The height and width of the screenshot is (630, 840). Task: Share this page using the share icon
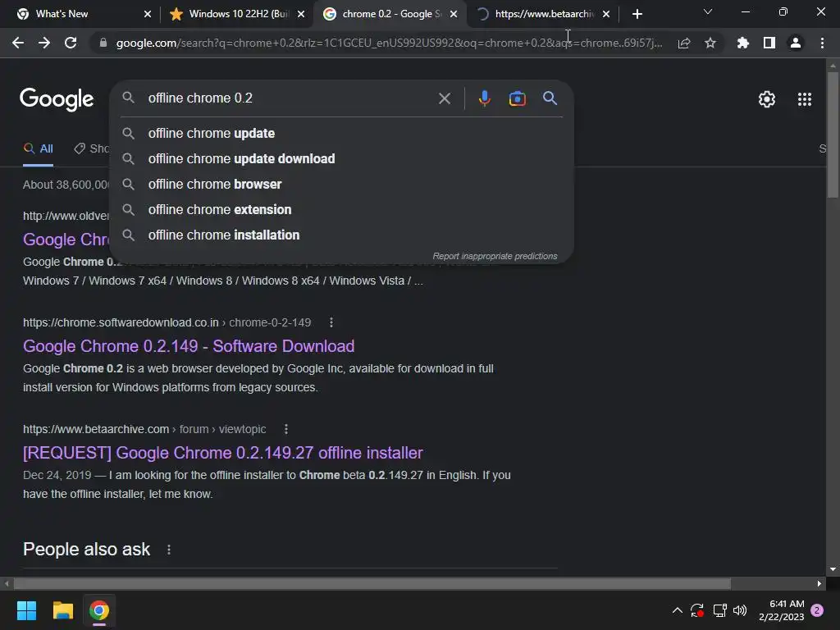coord(683,43)
